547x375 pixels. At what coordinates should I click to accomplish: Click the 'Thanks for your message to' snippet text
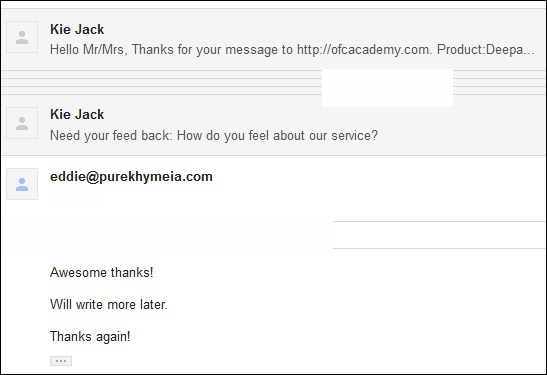(x=212, y=50)
